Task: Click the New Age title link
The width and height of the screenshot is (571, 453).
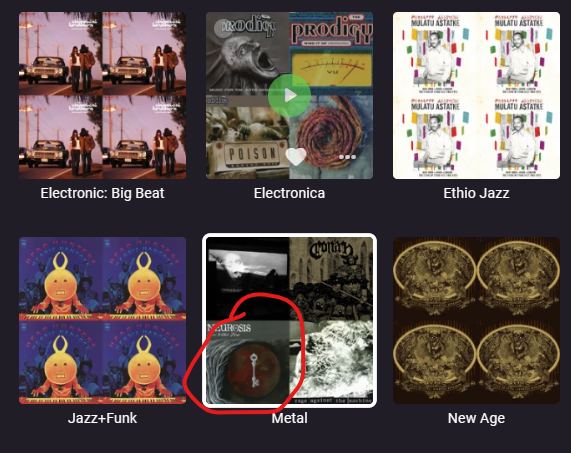Action: click(476, 418)
